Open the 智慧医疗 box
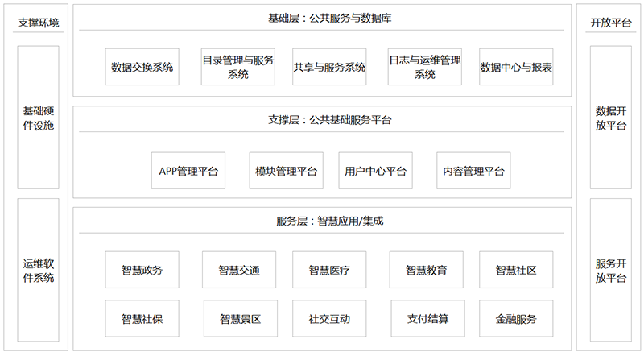Viewport: 644px width, 356px height. [x=329, y=271]
